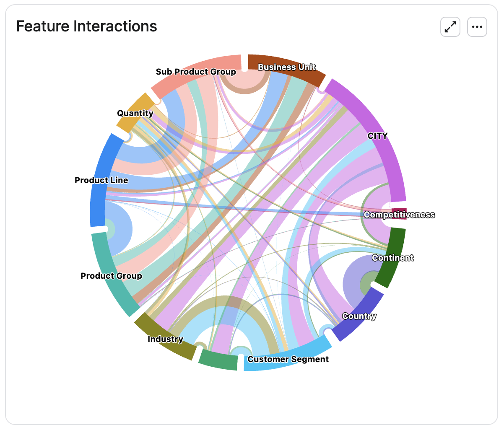
Task: Click the Competitiveness label text
Action: (x=399, y=215)
